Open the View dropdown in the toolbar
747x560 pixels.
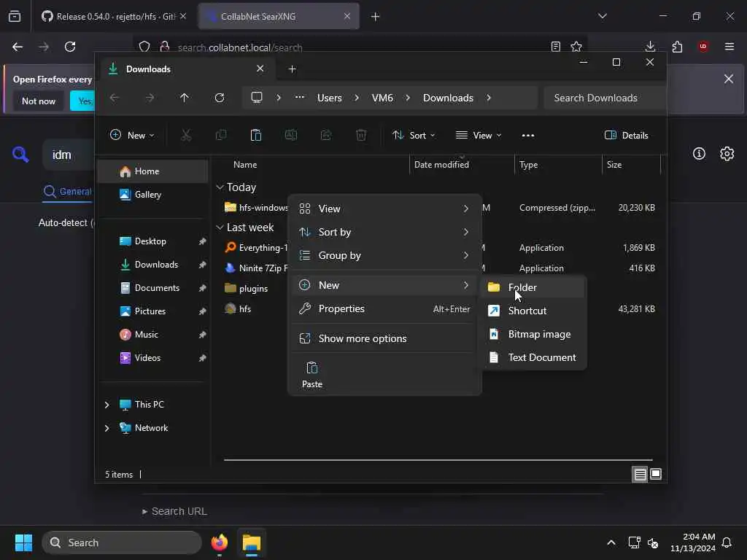479,135
